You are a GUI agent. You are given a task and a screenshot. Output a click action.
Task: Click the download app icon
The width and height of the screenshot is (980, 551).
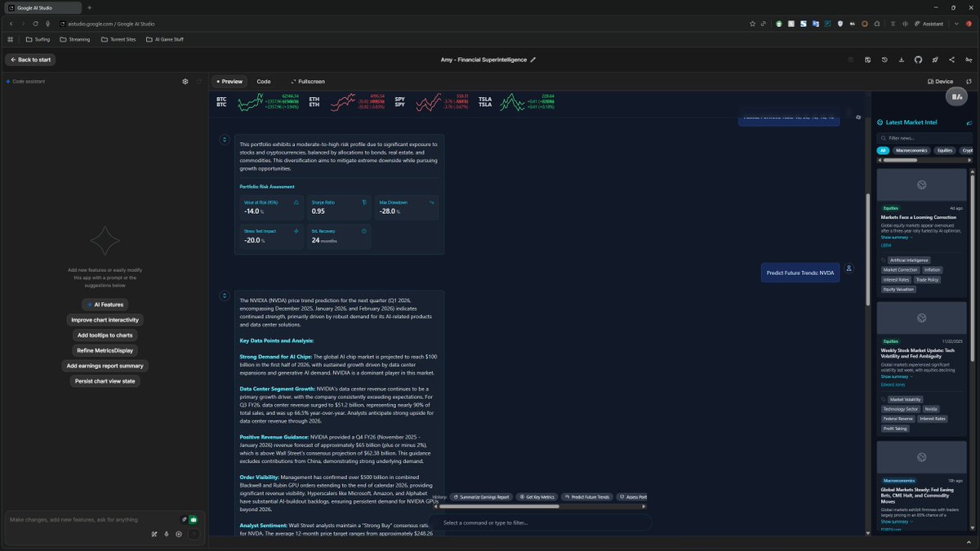coord(901,60)
